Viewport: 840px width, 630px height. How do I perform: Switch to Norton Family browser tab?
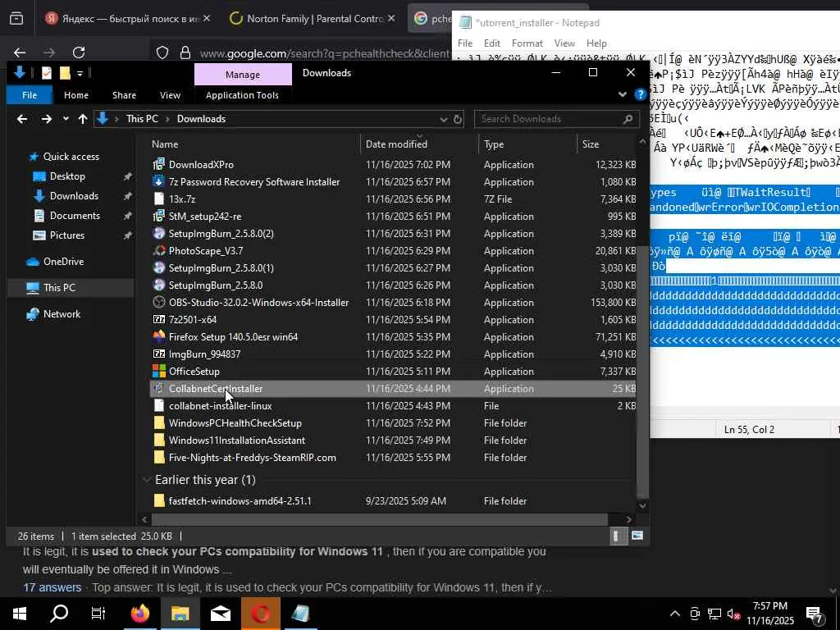[x=311, y=18]
